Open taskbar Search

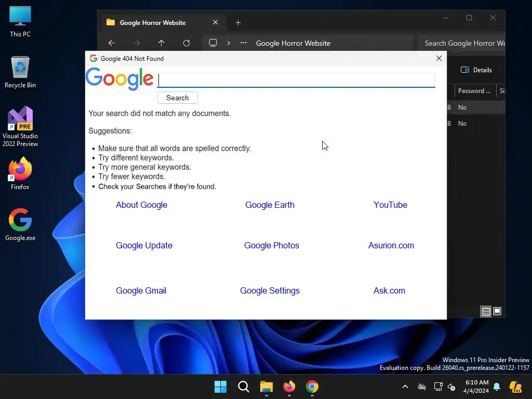243,387
